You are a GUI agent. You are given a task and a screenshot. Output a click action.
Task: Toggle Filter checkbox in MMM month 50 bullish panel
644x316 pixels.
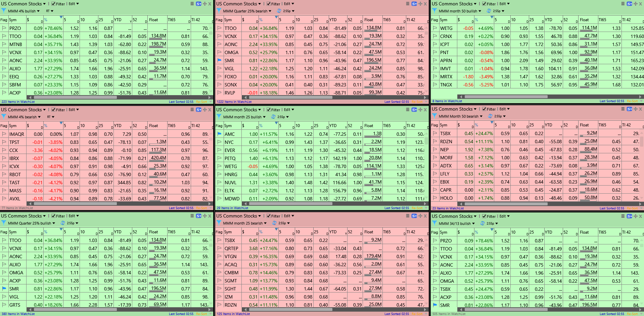[484, 4]
